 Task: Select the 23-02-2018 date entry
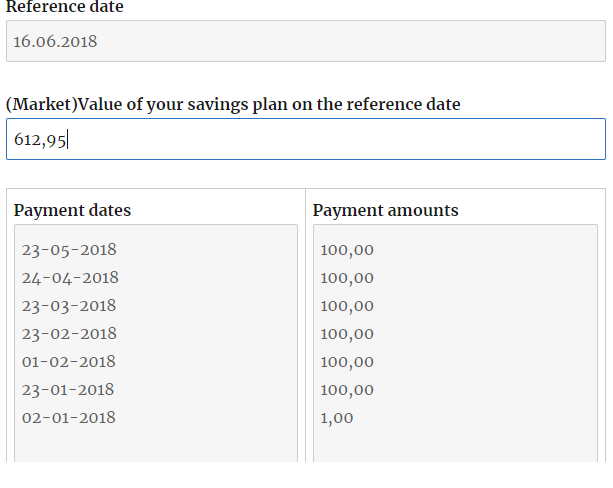click(x=69, y=334)
